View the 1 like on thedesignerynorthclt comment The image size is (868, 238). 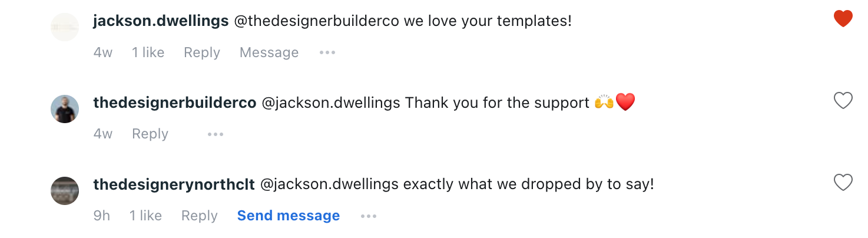tap(145, 216)
